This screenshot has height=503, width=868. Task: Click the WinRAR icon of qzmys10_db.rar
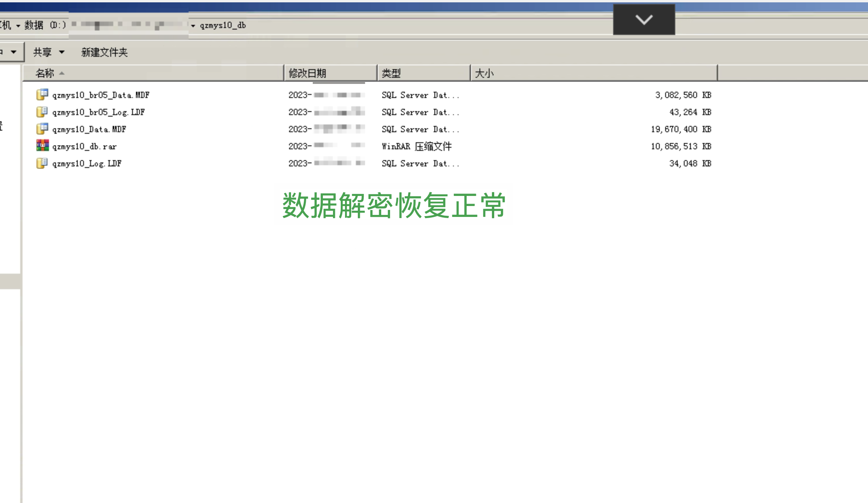click(42, 146)
